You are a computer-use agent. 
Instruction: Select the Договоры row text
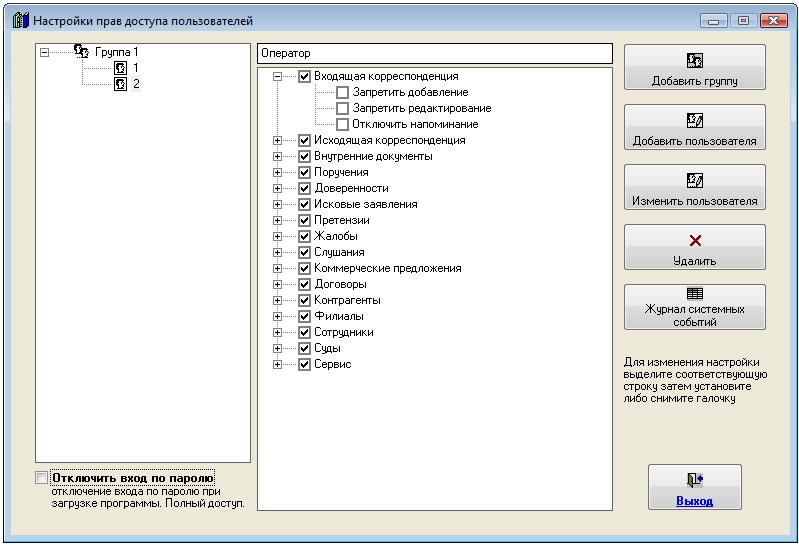pyautogui.click(x=340, y=284)
